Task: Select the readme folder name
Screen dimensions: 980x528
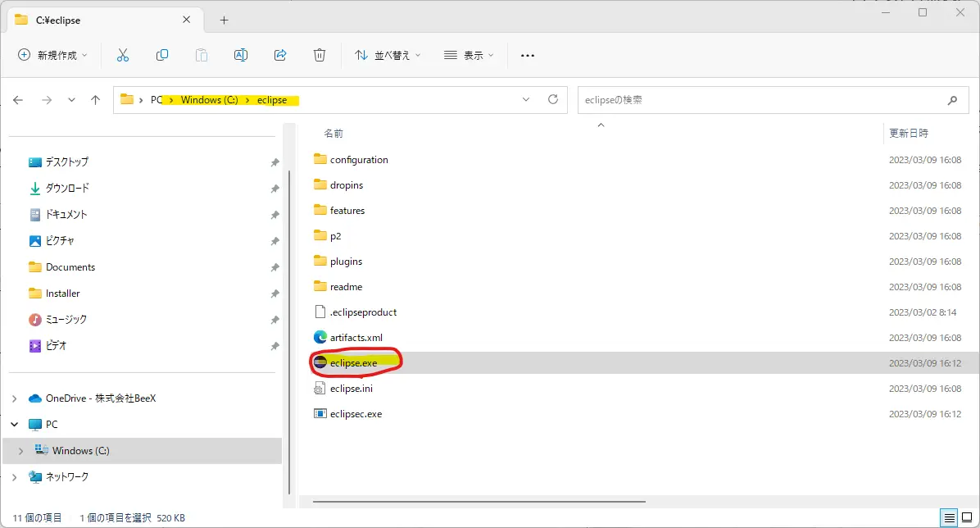Action: pos(347,287)
